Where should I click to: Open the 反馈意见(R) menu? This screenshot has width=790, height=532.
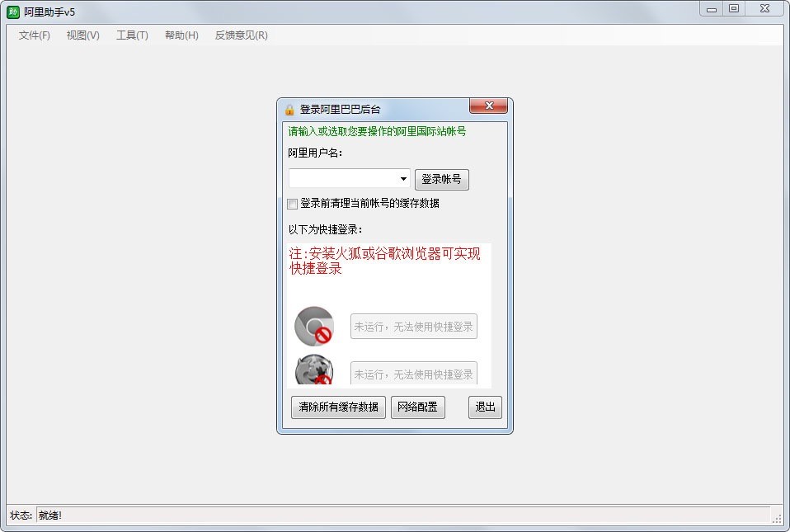241,35
